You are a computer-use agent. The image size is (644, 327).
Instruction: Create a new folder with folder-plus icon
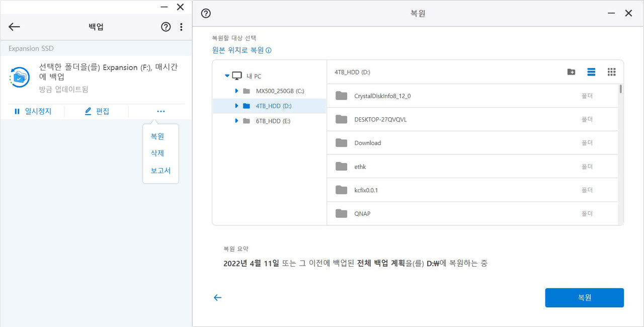571,72
